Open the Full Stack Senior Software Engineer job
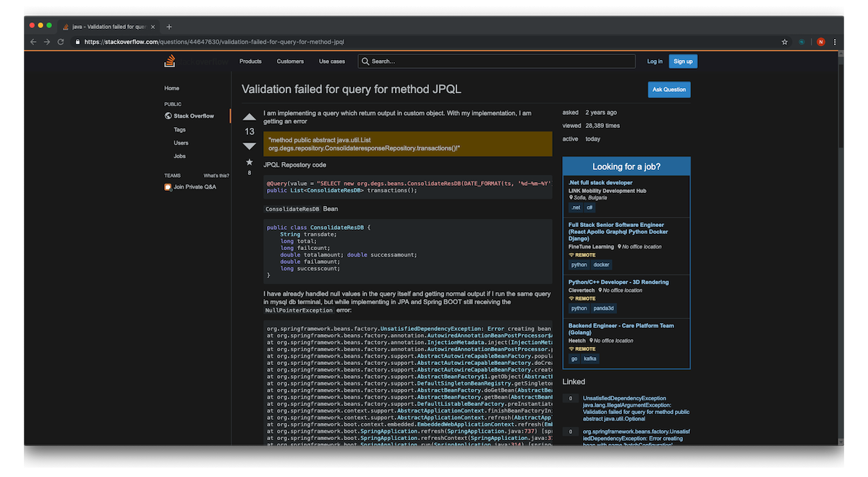This screenshot has width=868, height=477. pyautogui.click(x=618, y=231)
